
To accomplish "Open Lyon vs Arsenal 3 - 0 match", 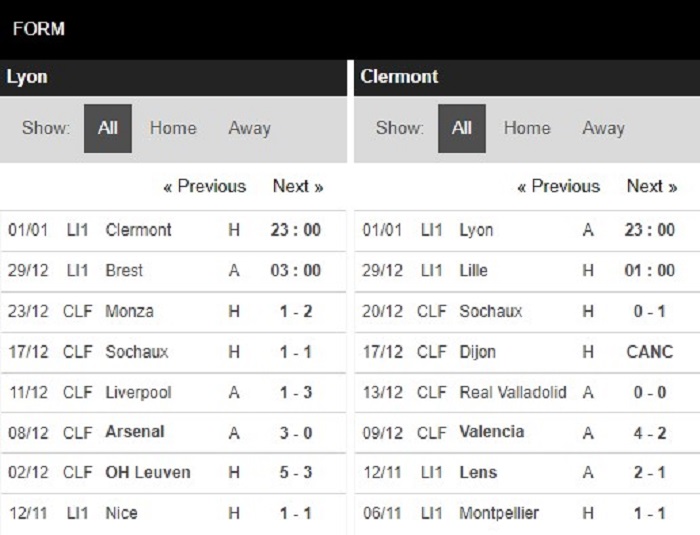I will point(295,432).
